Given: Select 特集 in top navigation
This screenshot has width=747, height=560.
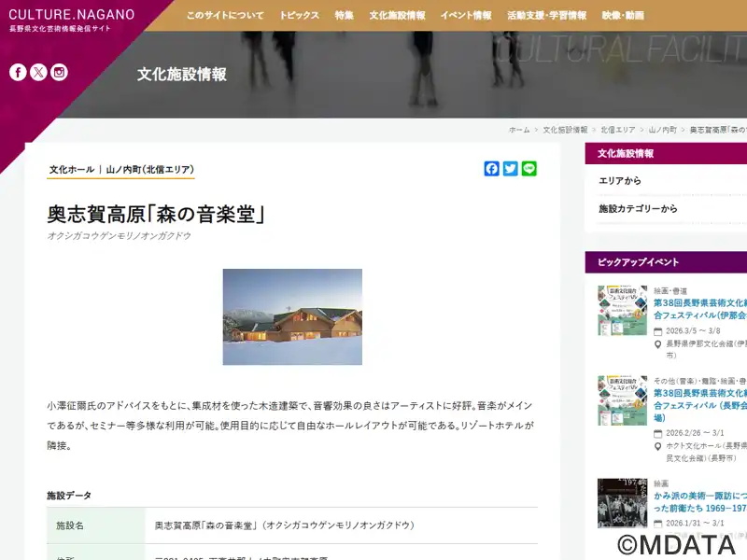Looking at the screenshot, I should coord(344,16).
